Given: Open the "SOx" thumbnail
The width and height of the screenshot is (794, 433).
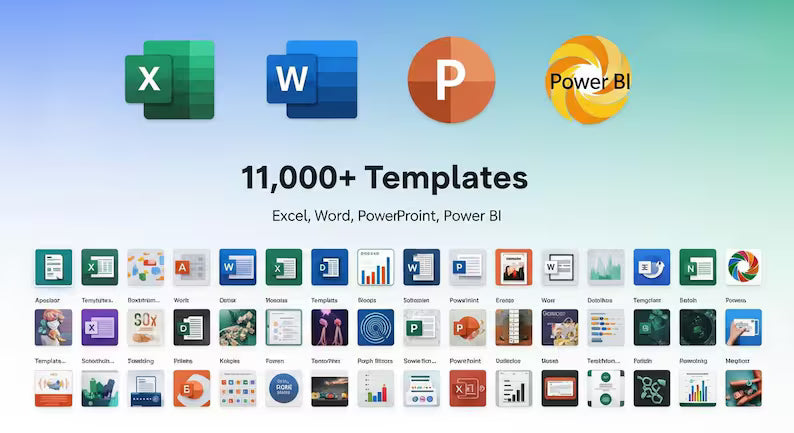Looking at the screenshot, I should click(x=146, y=328).
